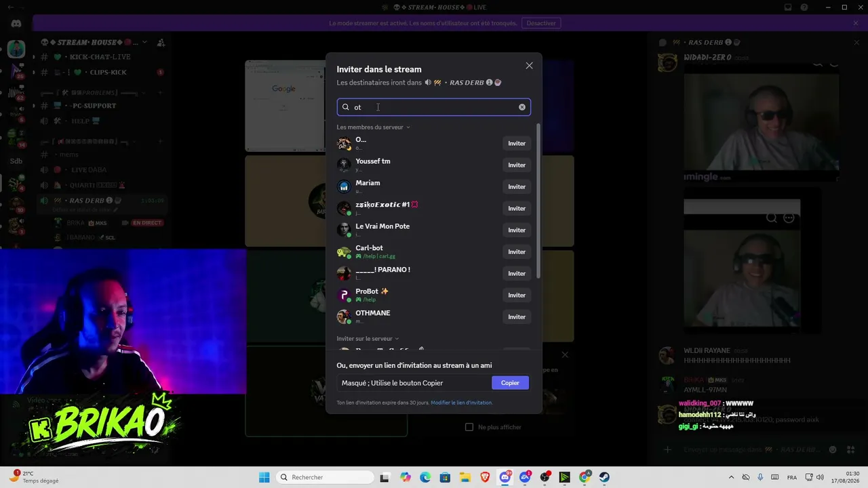Open Microsoft Store from the taskbar
This screenshot has height=488, width=868.
click(x=445, y=477)
